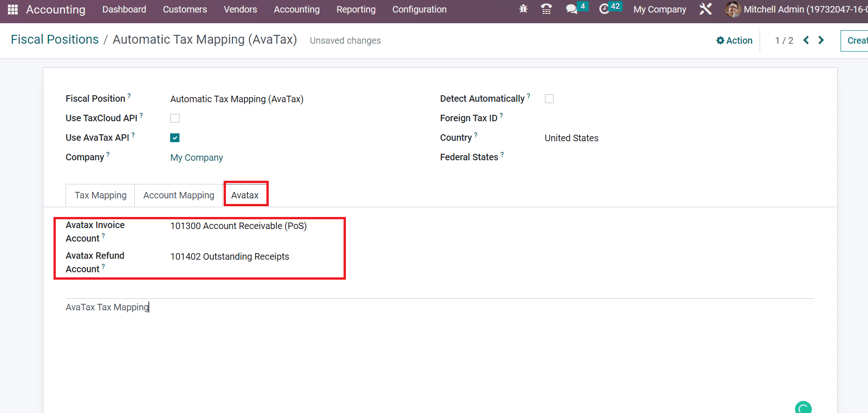The height and width of the screenshot is (413, 868).
Task: Open the Vendors menu
Action: (x=240, y=9)
